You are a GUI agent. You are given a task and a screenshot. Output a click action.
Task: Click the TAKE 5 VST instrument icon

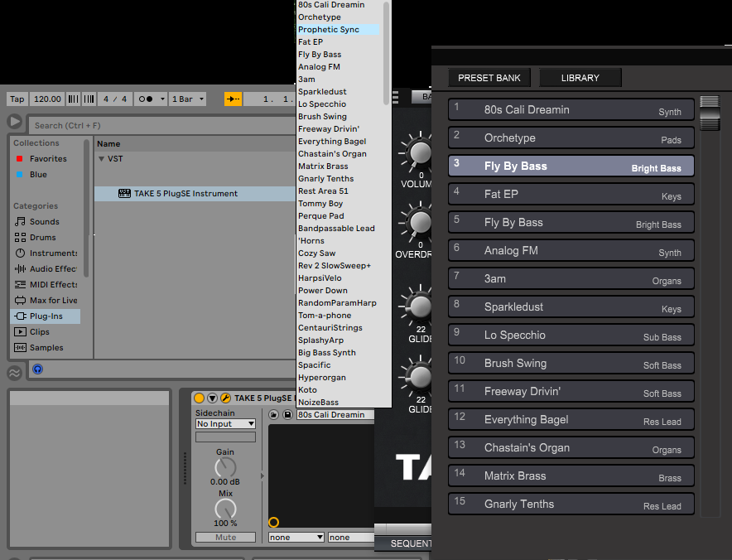[124, 193]
